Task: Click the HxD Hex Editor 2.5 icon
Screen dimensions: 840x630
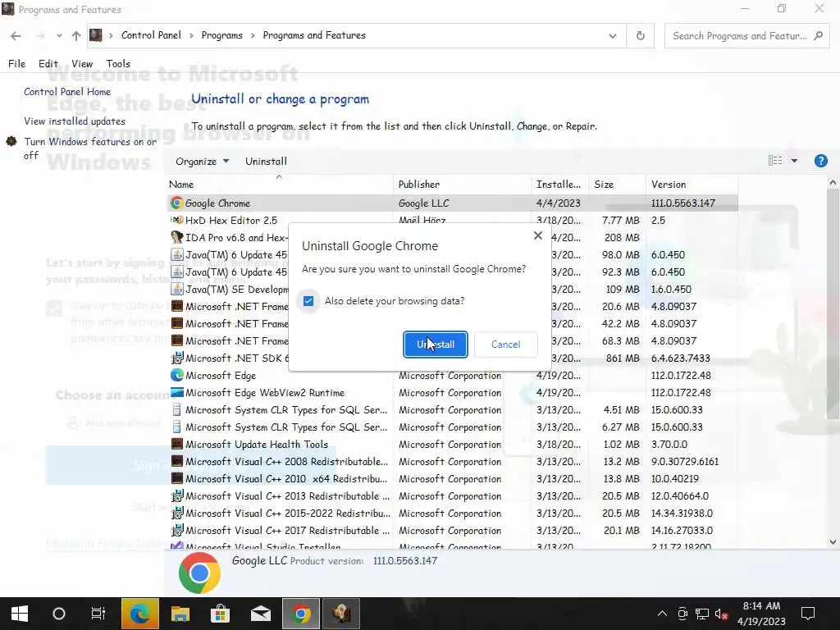Action: click(x=176, y=220)
